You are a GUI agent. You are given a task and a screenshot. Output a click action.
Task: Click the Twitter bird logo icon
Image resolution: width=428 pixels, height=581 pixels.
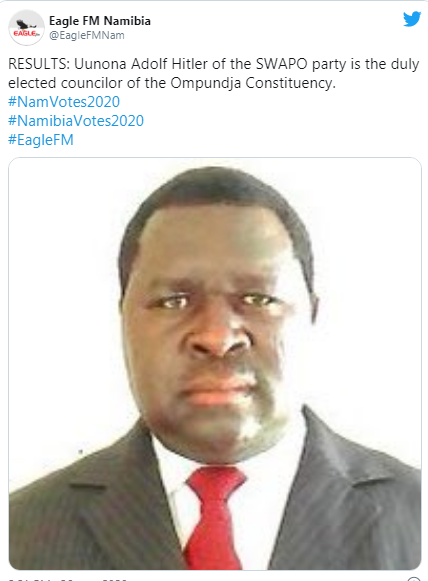[412, 19]
